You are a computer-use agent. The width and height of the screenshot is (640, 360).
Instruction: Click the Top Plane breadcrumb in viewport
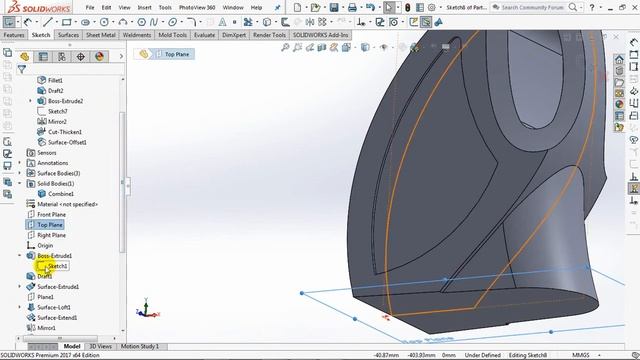click(x=172, y=54)
